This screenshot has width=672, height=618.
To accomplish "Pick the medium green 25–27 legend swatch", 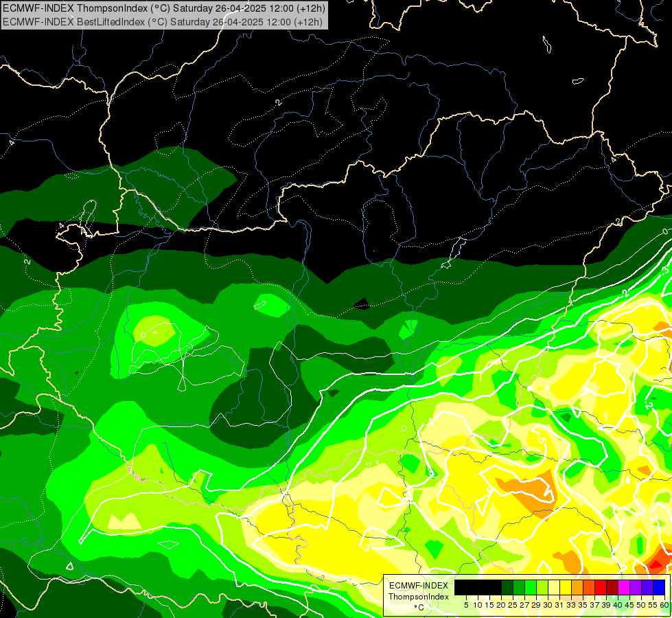I will [518, 587].
